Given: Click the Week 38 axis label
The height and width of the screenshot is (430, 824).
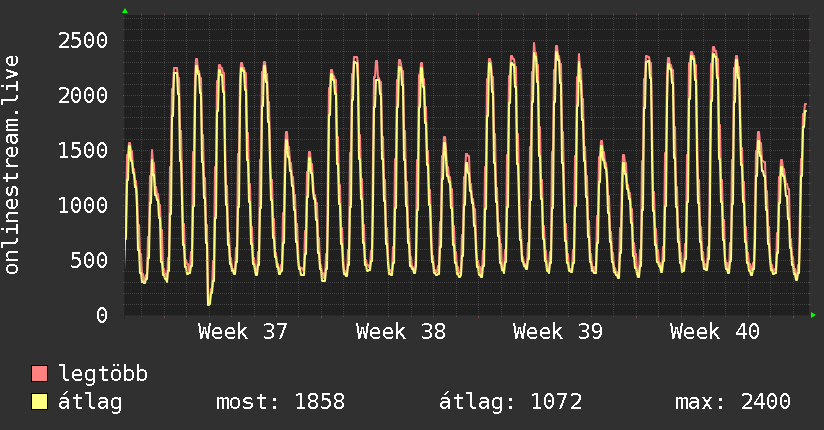Looking at the screenshot, I should (400, 332).
